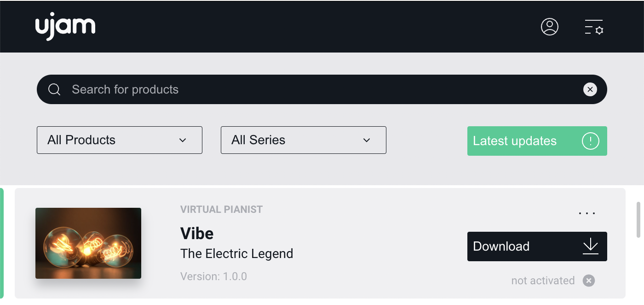This screenshot has width=644, height=305.
Task: Open the settings list icon top right
Action: click(593, 28)
